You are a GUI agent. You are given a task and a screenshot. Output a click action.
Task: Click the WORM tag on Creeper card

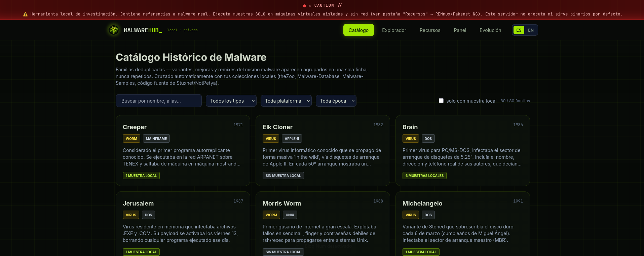click(131, 139)
